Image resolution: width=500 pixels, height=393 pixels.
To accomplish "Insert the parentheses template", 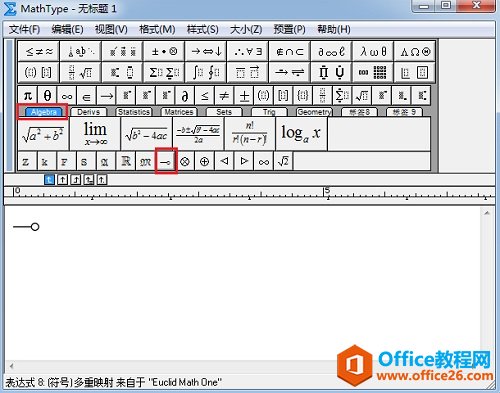I will click(x=264, y=96).
